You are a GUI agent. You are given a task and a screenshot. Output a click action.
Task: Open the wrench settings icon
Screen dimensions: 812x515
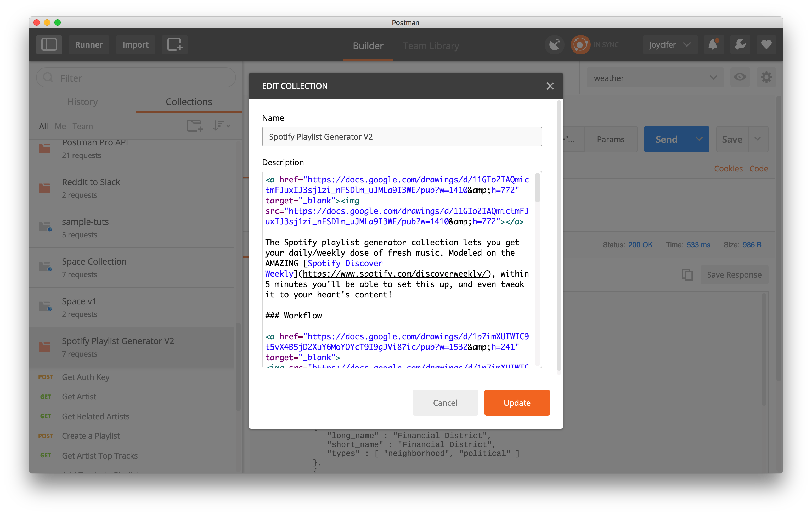pyautogui.click(x=740, y=45)
